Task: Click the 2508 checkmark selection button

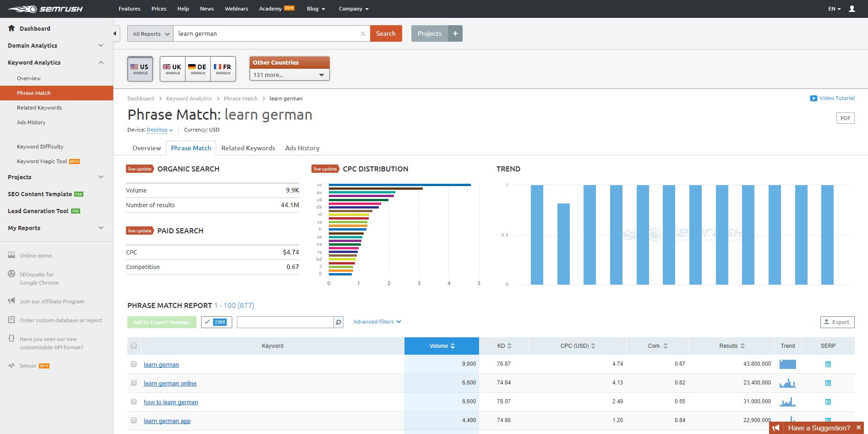Action: coord(216,322)
